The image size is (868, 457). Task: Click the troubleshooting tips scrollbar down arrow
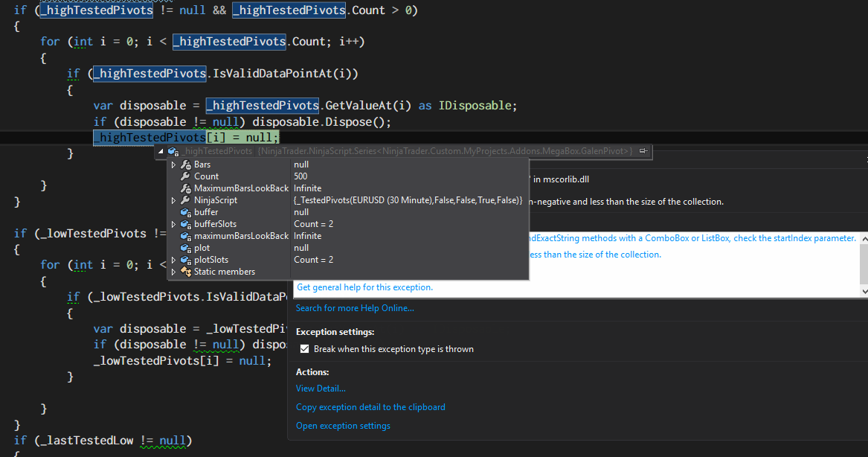(x=864, y=291)
